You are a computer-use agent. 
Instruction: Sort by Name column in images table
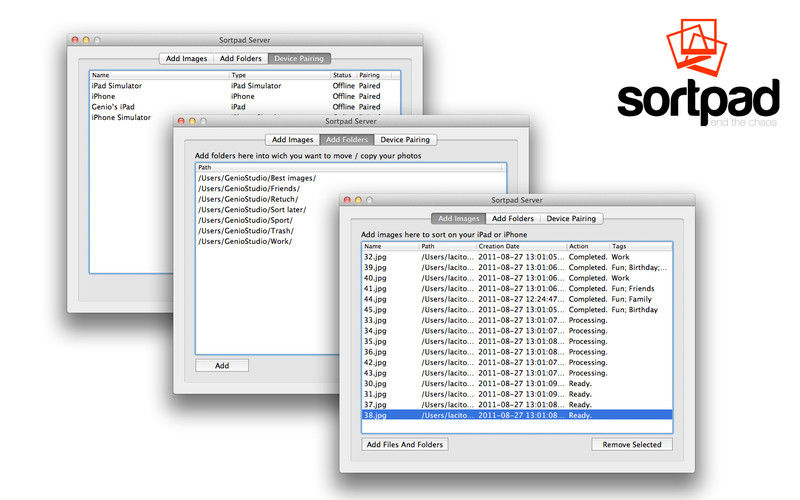[390, 246]
